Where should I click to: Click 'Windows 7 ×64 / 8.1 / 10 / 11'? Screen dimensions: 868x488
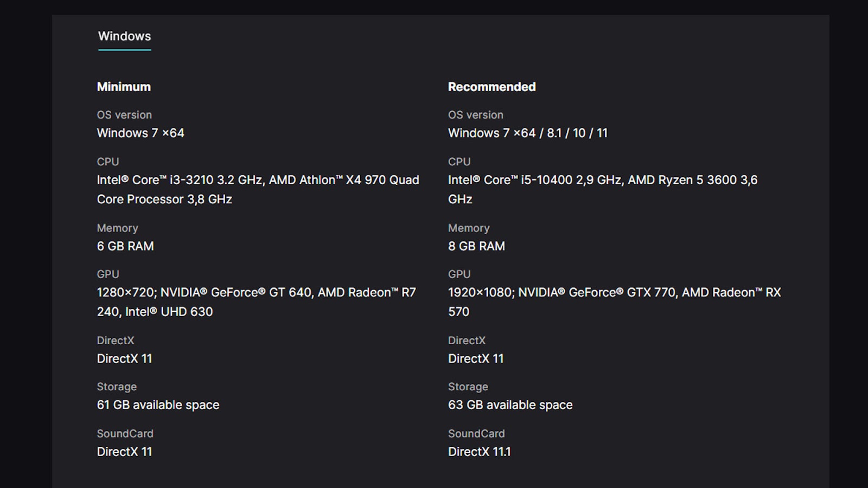click(x=528, y=133)
